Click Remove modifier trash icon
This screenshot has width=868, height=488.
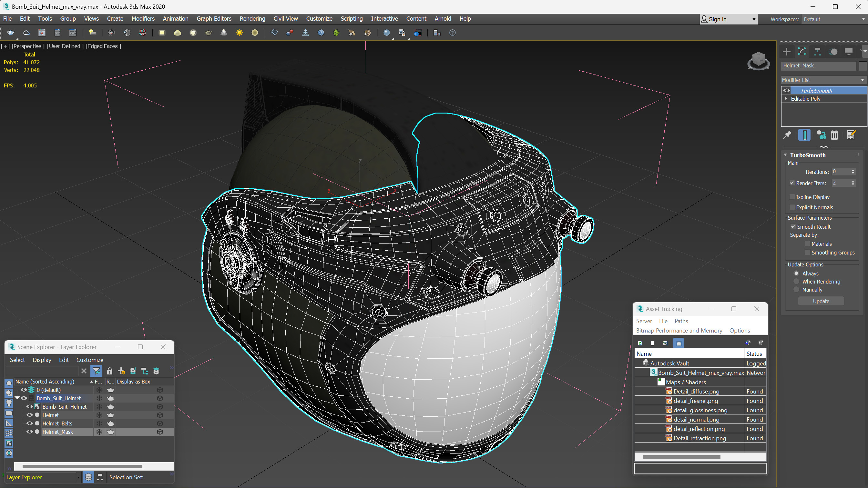tap(834, 135)
